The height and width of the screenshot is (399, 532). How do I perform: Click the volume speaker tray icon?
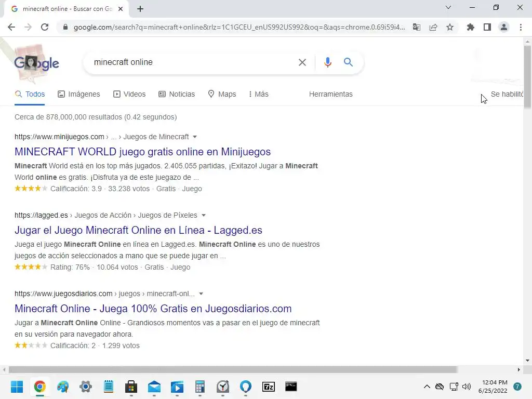coord(467,387)
